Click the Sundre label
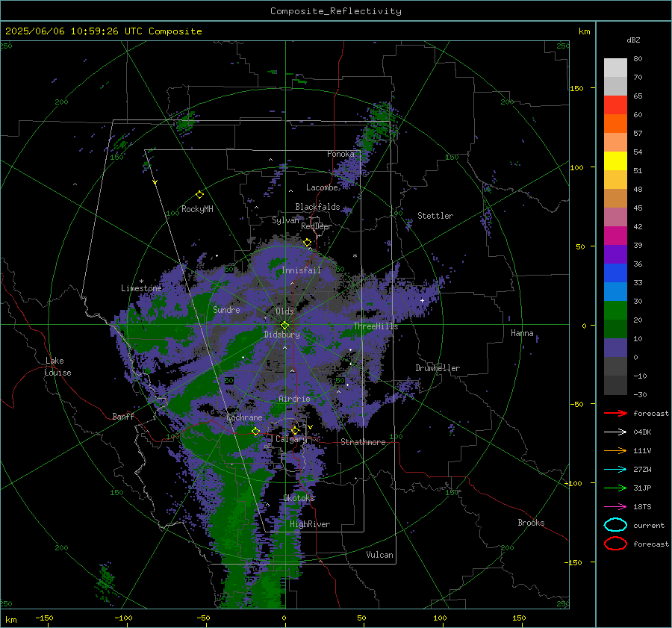672x628 pixels. (226, 309)
